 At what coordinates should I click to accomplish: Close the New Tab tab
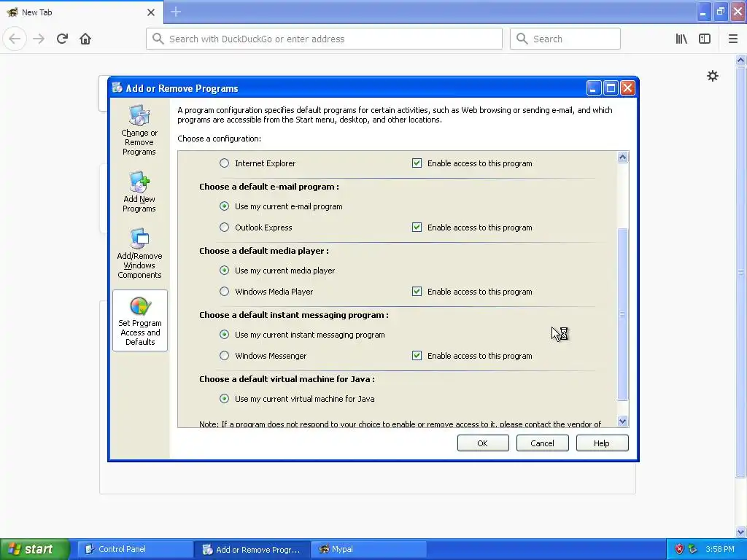coord(151,12)
